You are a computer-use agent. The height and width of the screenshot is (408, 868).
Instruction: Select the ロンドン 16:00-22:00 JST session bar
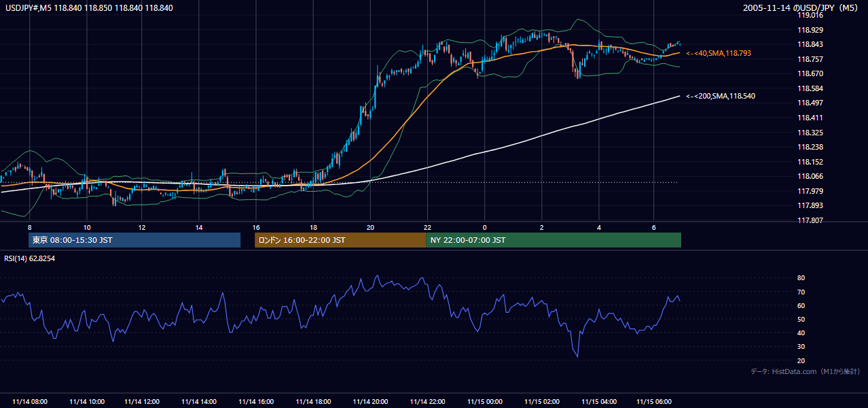click(340, 240)
